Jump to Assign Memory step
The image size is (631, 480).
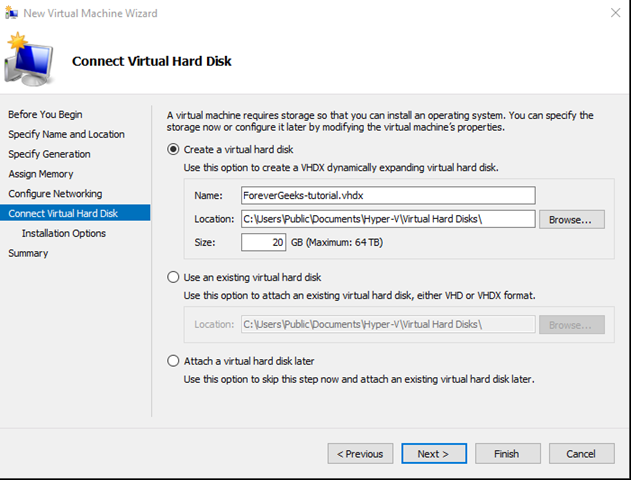(x=41, y=174)
